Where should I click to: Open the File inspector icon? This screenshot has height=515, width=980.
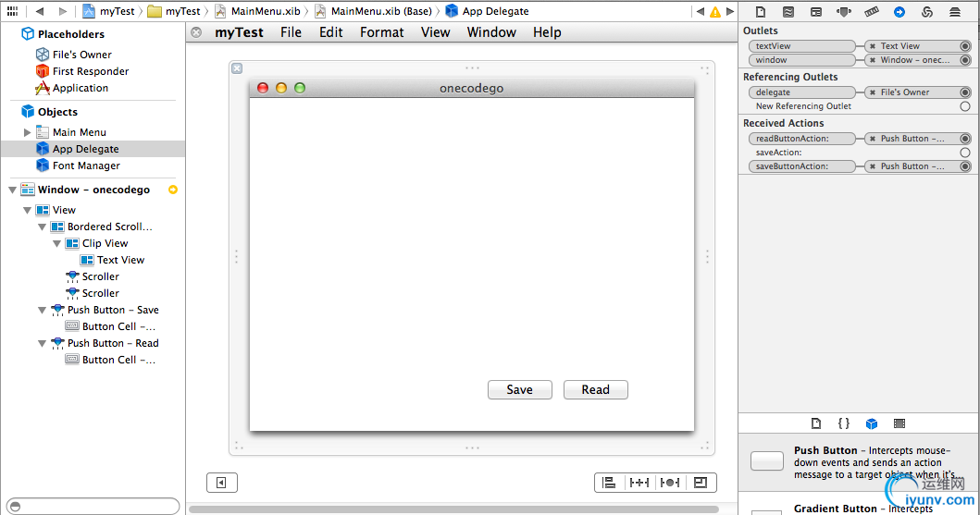point(761,12)
